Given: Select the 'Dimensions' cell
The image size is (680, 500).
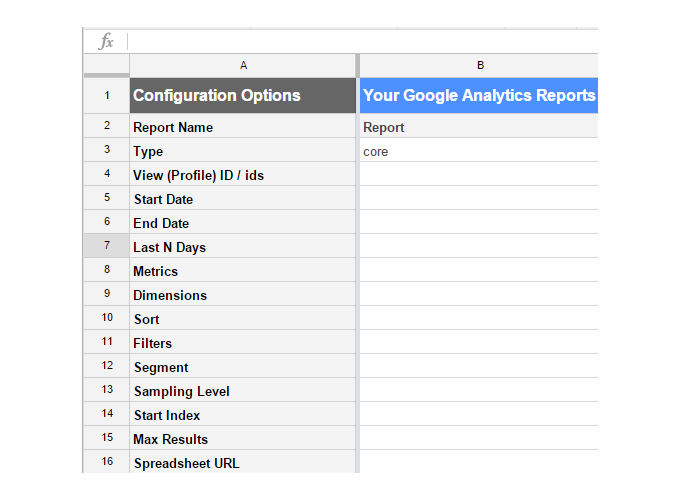Looking at the screenshot, I should pos(243,294).
